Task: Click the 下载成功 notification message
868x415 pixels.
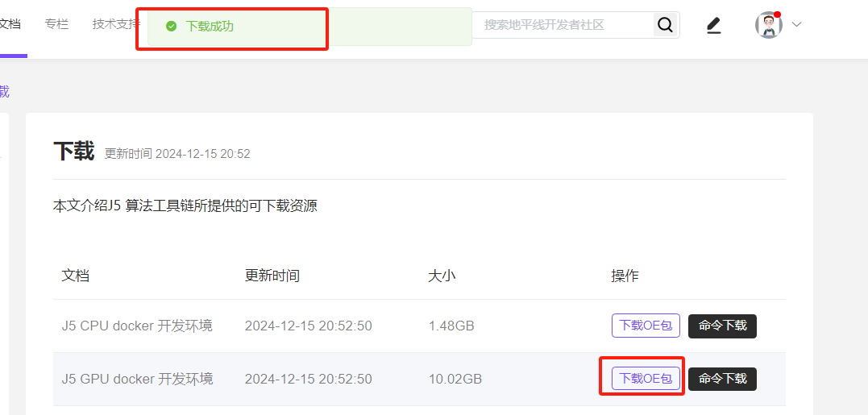Action: click(x=210, y=27)
